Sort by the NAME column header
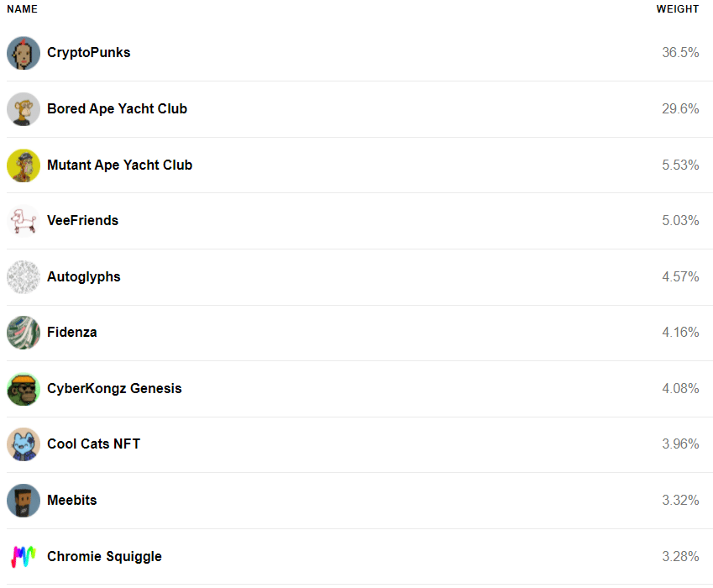 23,9
